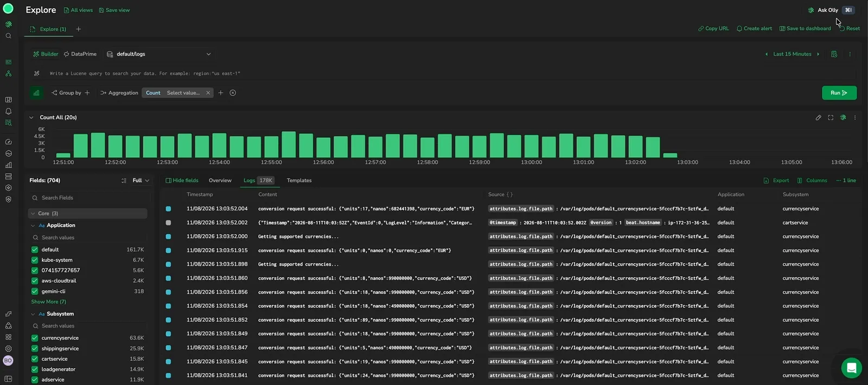
Task: Open the dashboards grid icon in sidebar
Action: point(8,100)
